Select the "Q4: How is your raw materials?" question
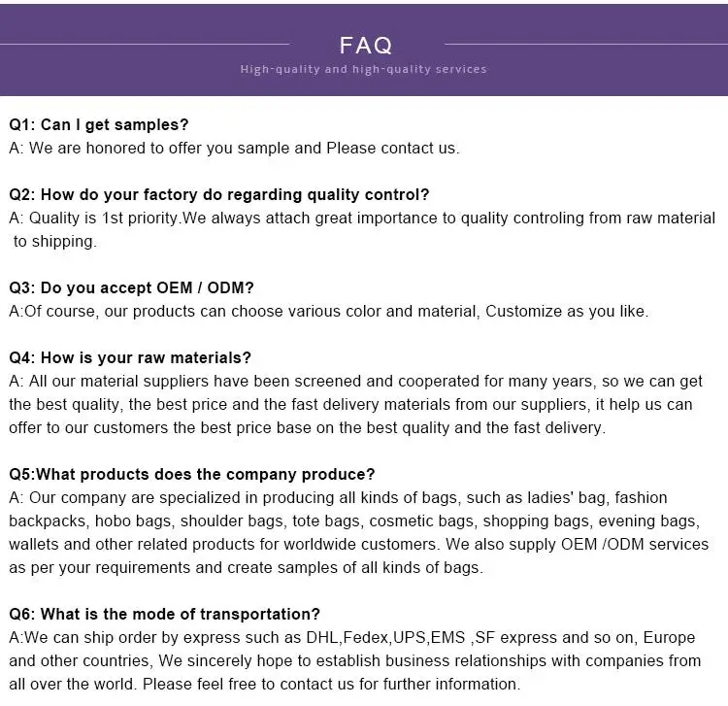The width and height of the screenshot is (728, 706). tap(130, 358)
